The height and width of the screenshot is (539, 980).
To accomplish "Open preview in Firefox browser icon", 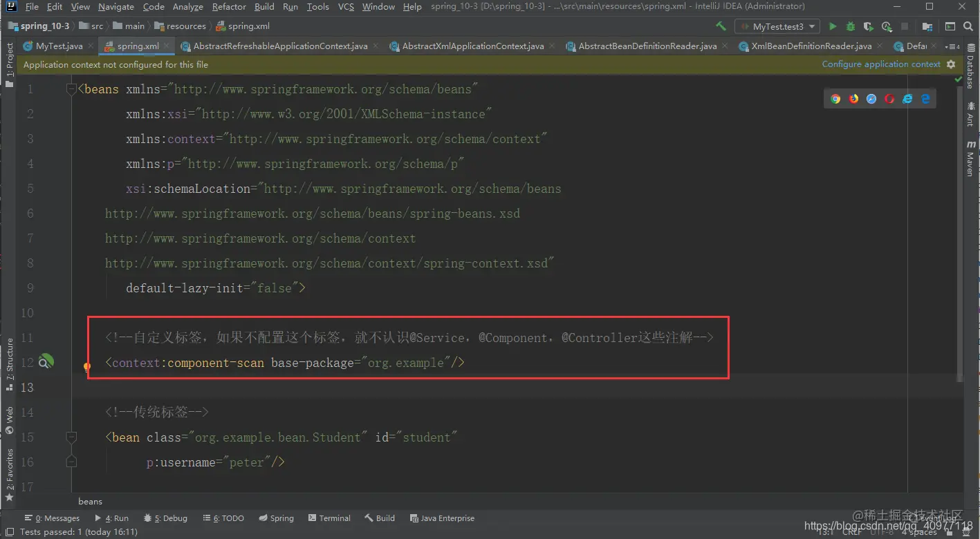I will 853,99.
